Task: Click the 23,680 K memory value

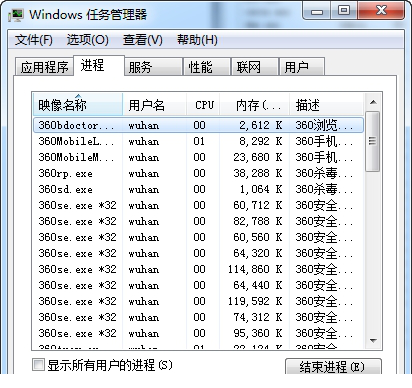Action: [258, 157]
